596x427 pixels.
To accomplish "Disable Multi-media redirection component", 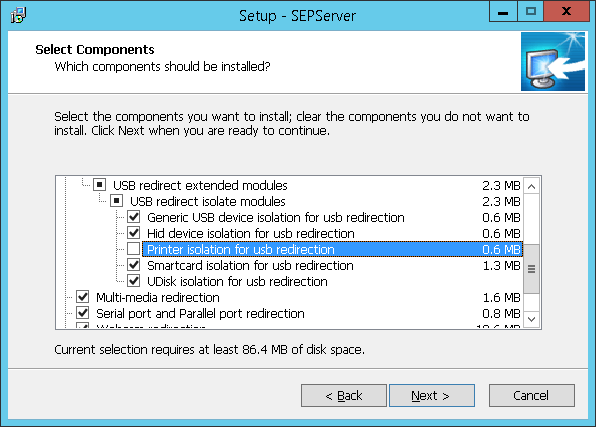I will pos(82,297).
